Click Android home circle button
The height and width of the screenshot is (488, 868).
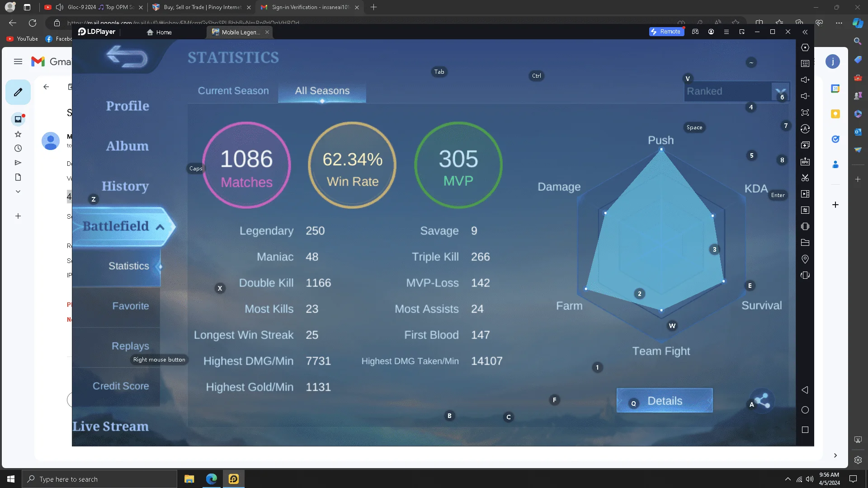click(805, 410)
